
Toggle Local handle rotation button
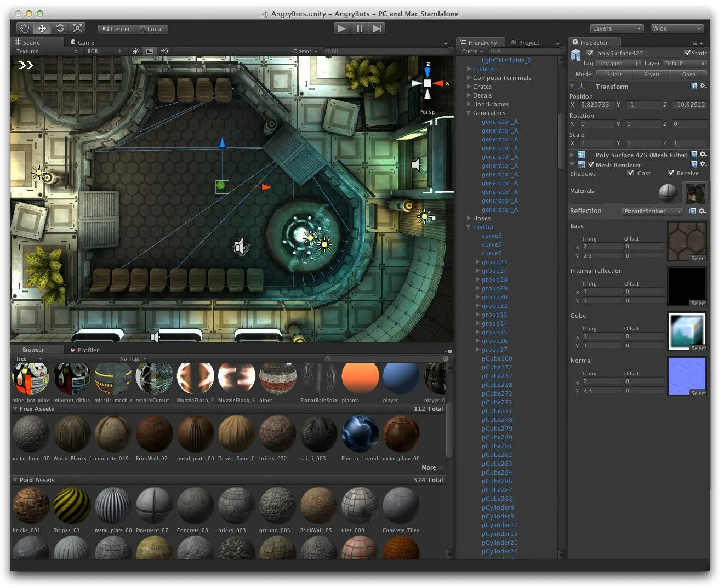click(151, 29)
